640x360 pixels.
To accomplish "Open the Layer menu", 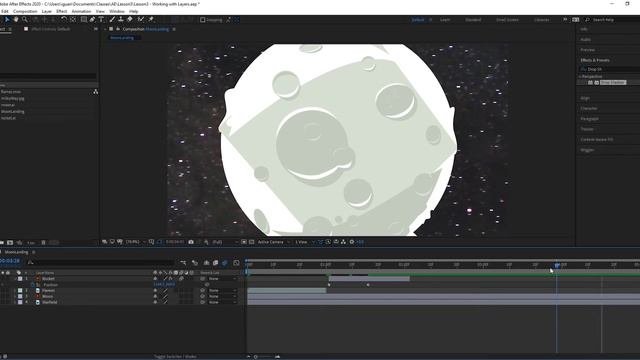I will click(x=47, y=11).
